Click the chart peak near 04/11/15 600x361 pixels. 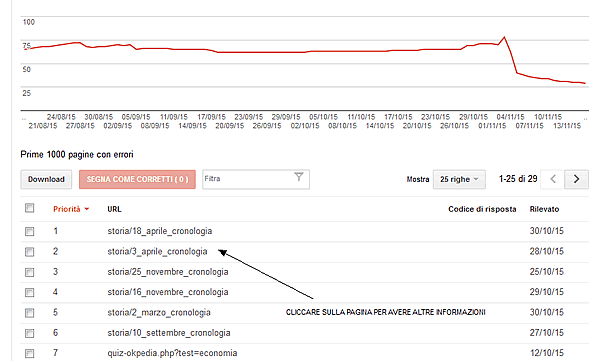pyautogui.click(x=504, y=37)
